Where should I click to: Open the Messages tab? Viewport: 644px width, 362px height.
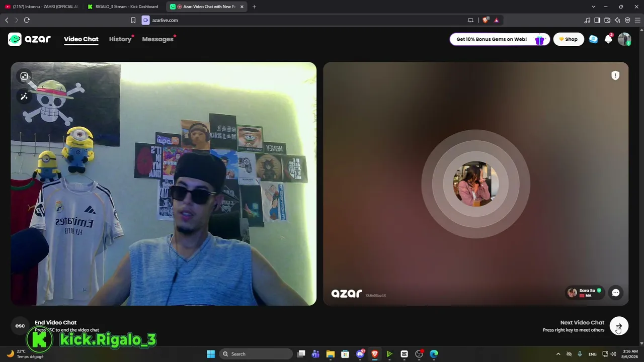pyautogui.click(x=157, y=39)
